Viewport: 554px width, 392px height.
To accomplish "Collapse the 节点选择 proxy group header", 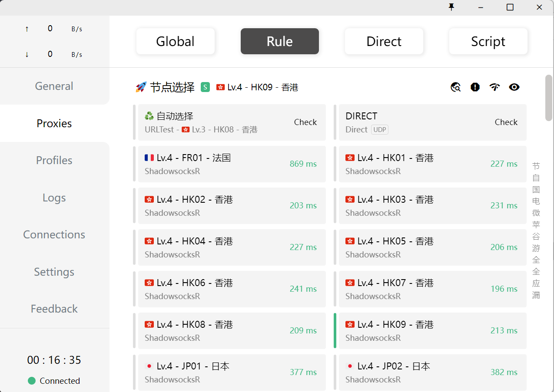I will [172, 87].
